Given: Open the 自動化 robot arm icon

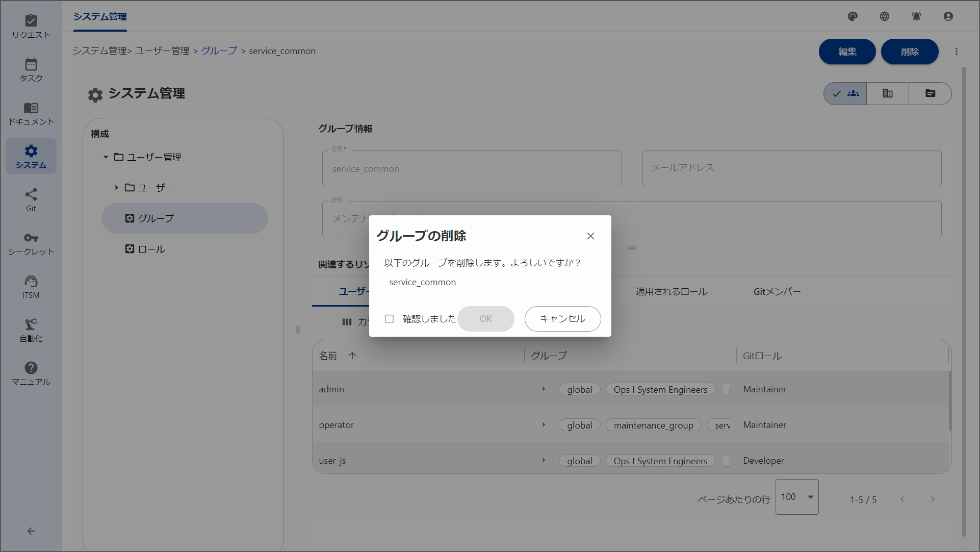Looking at the screenshot, I should click(31, 324).
